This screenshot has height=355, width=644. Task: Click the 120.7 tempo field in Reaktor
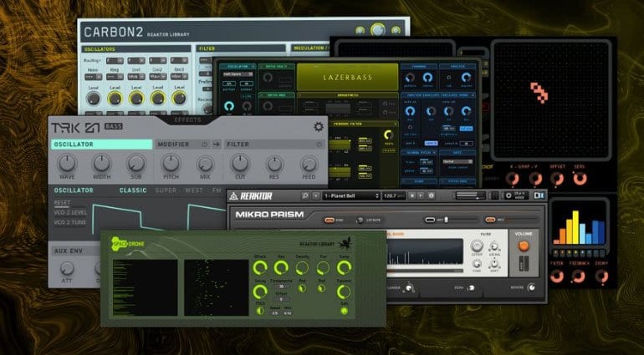[x=392, y=195]
